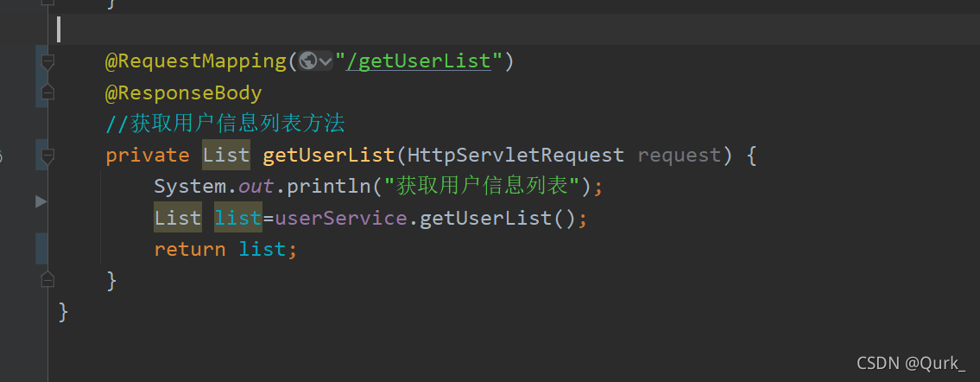Click the private access modifier keyword
Image resolution: width=980 pixels, height=382 pixels.
pyautogui.click(x=147, y=156)
